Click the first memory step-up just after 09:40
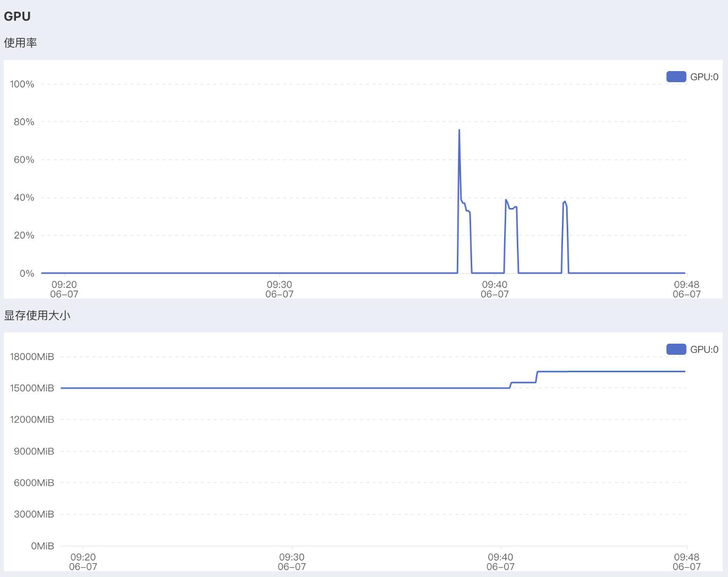The image size is (728, 577). [511, 383]
